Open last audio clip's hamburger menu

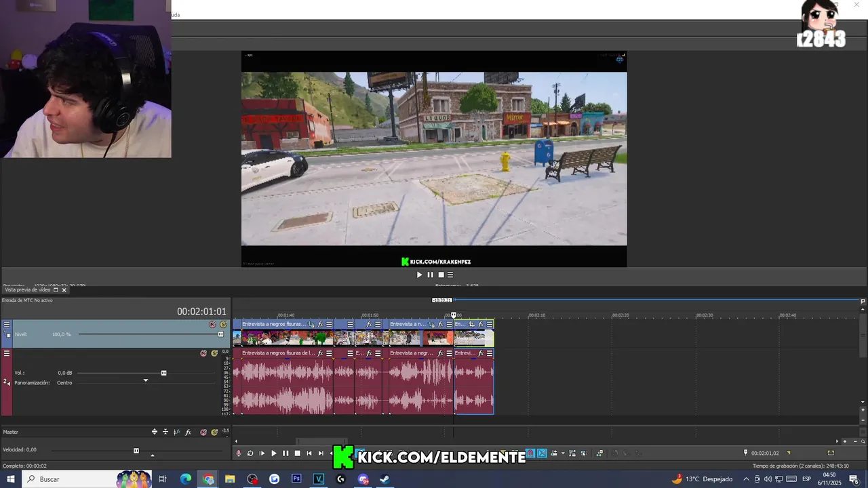[490, 353]
